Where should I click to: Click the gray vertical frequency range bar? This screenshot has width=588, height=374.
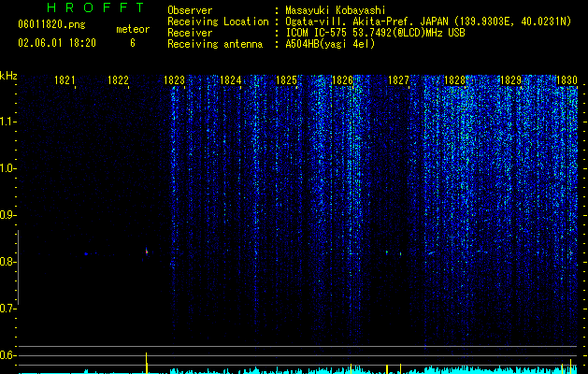18,267
